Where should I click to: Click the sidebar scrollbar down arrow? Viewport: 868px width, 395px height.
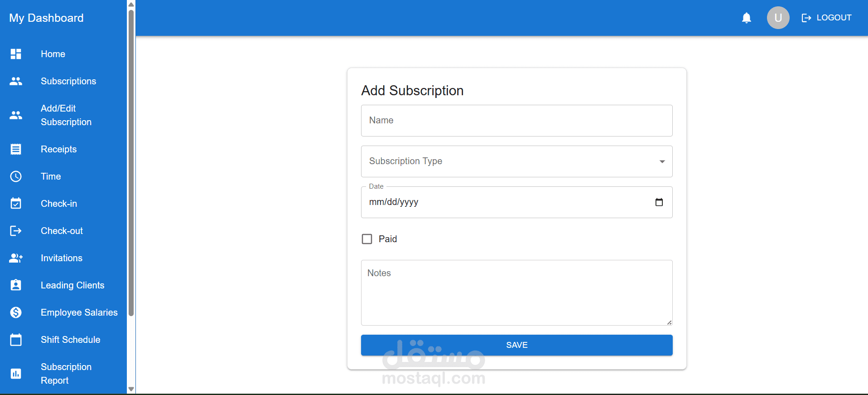pos(131,389)
